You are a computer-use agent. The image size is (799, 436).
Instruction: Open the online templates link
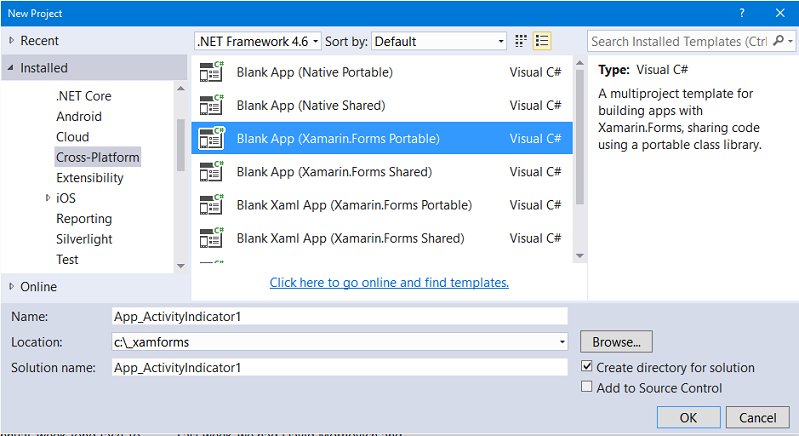coord(389,282)
